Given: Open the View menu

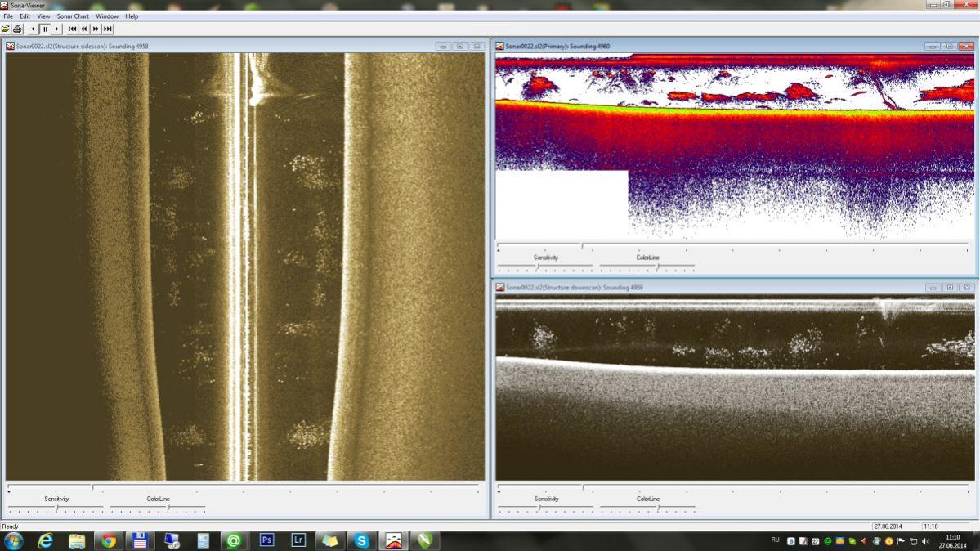Looking at the screenshot, I should click(43, 16).
